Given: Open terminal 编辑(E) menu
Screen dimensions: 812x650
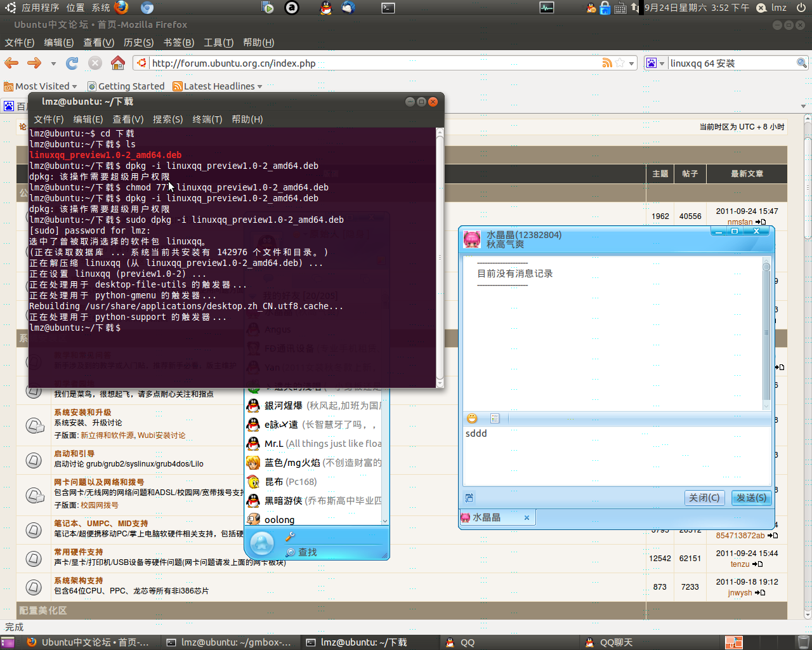Looking at the screenshot, I should (88, 119).
